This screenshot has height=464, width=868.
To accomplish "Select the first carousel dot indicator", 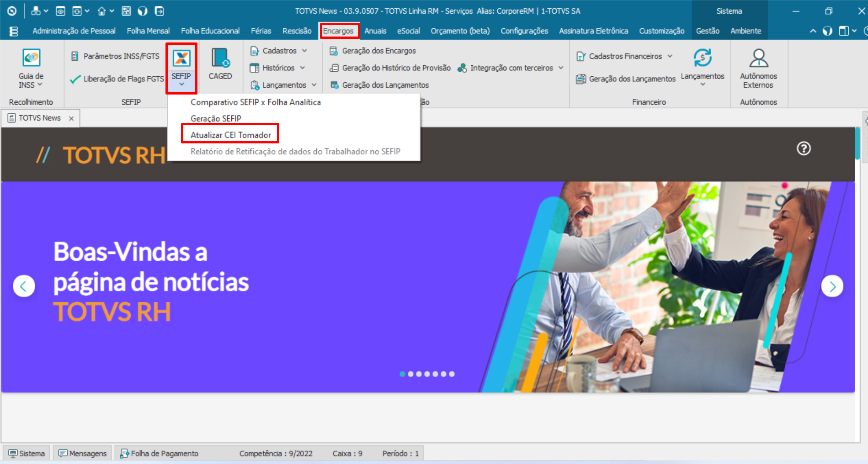I will coord(402,374).
